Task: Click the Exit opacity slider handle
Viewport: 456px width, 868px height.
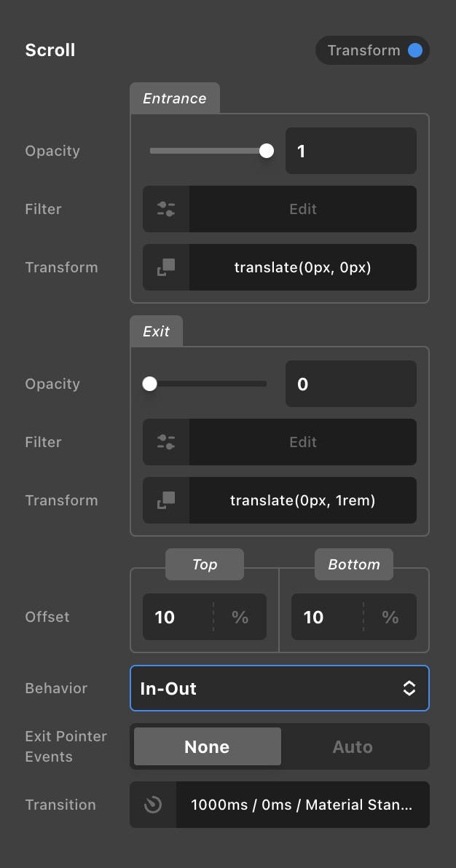Action: 149,384
